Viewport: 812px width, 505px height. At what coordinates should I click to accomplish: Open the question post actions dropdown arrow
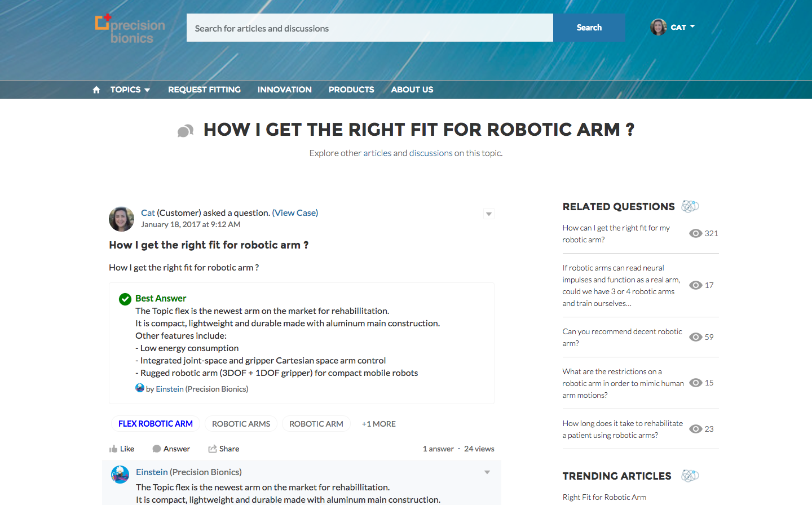(489, 214)
